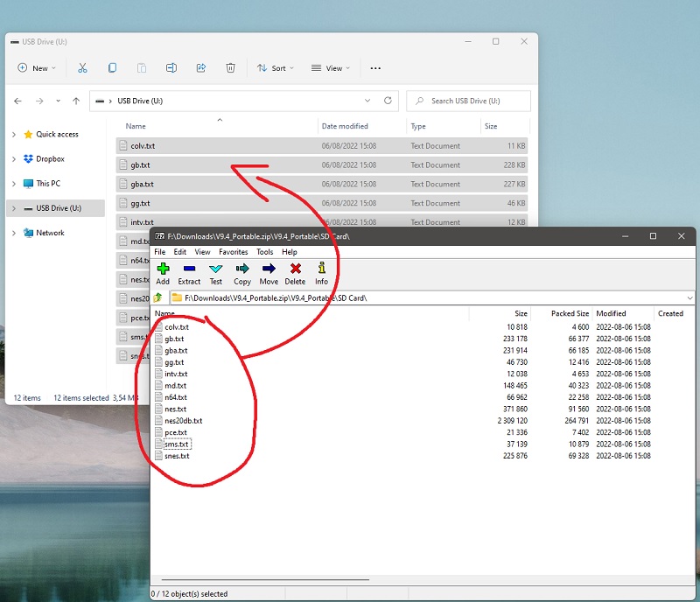The width and height of the screenshot is (700, 602).
Task: Open the Help menu in 7-Zip
Action: (x=290, y=252)
